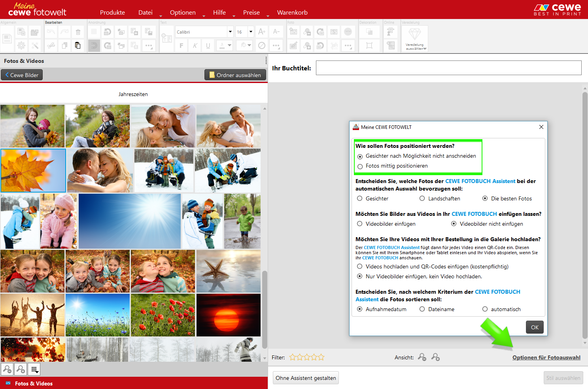The width and height of the screenshot is (588, 389).
Task: Select 'Fotos mittig positionieren' radio button
Action: pyautogui.click(x=360, y=166)
